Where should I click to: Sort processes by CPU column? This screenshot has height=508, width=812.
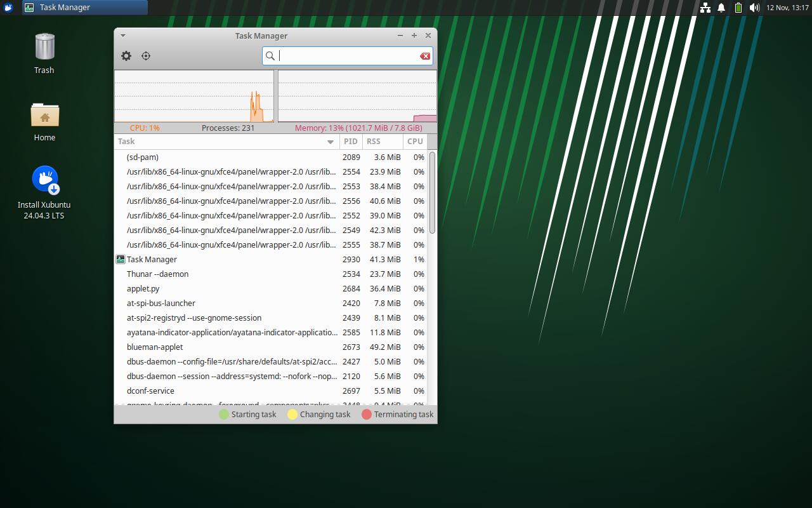point(415,142)
